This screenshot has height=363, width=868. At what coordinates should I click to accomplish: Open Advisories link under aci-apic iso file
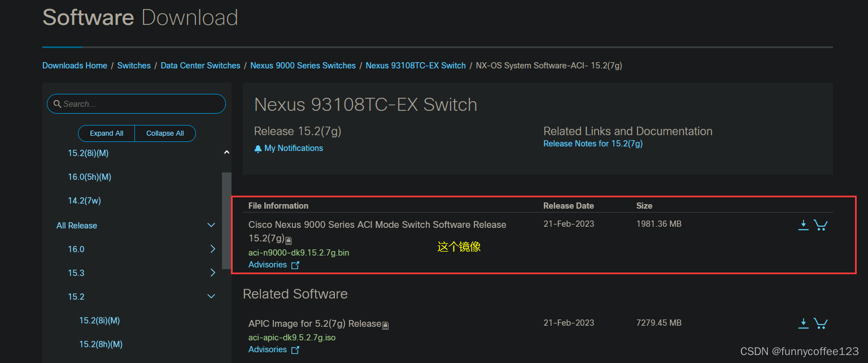point(268,349)
